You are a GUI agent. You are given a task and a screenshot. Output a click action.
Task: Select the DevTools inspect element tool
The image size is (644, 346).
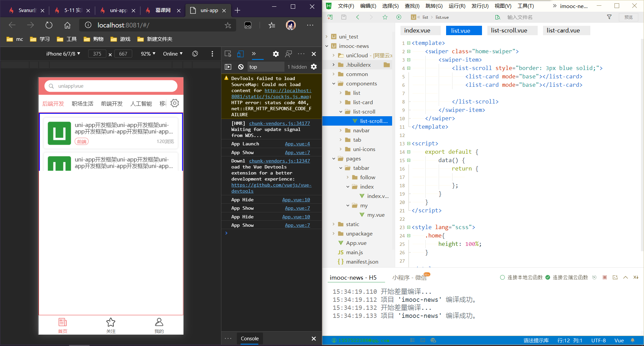coord(228,54)
